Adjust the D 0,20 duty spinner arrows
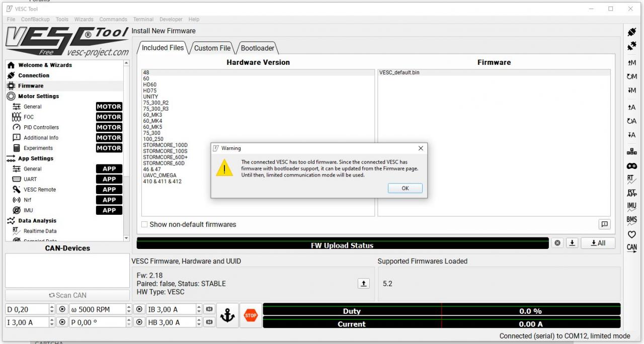Image resolution: width=644 pixels, height=344 pixels. 51,309
